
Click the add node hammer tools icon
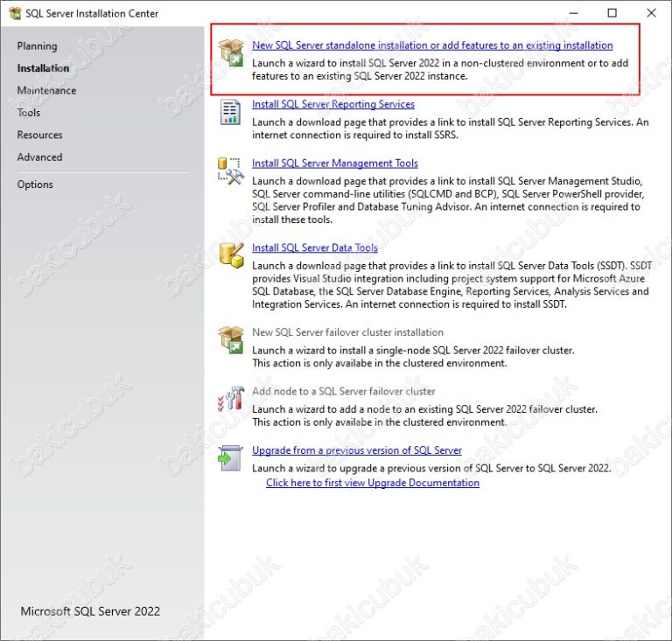[231, 399]
